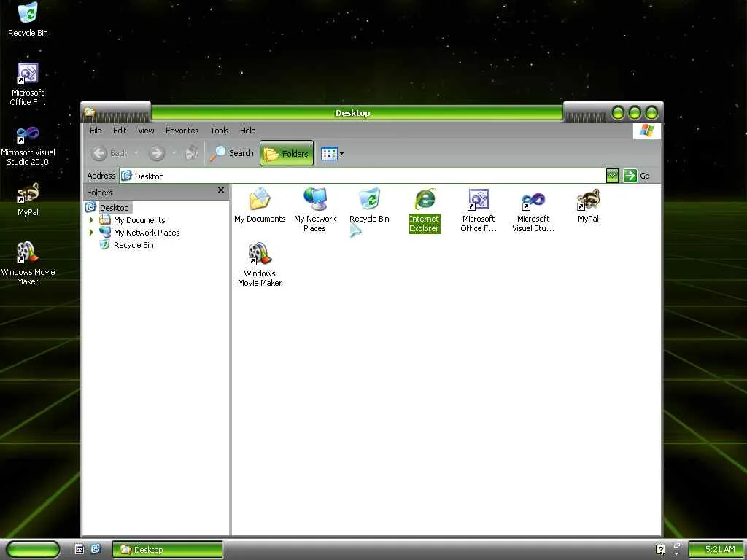The width and height of the screenshot is (747, 560).
Task: Select Microsoft Office F... shortcut in Explorer window
Action: coord(479,209)
